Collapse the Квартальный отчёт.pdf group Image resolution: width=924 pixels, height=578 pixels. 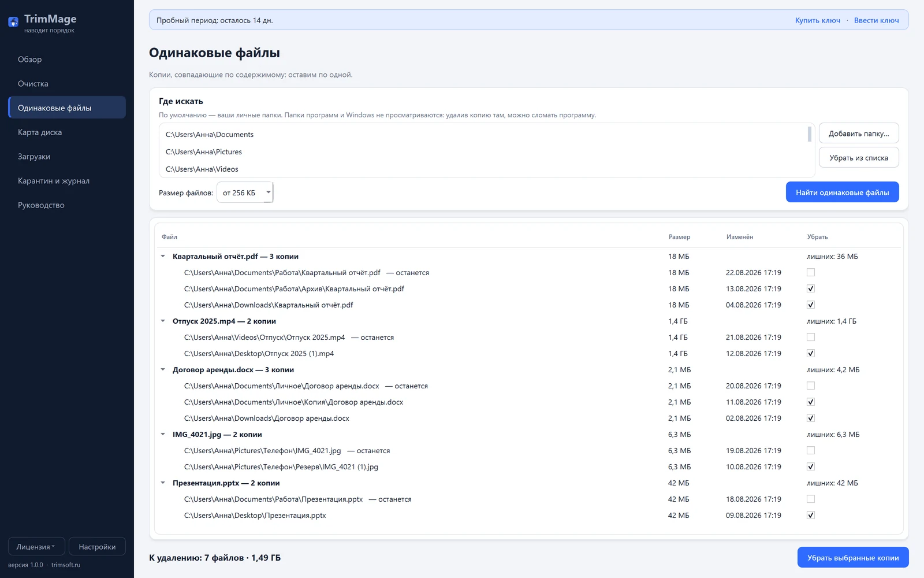tap(163, 256)
